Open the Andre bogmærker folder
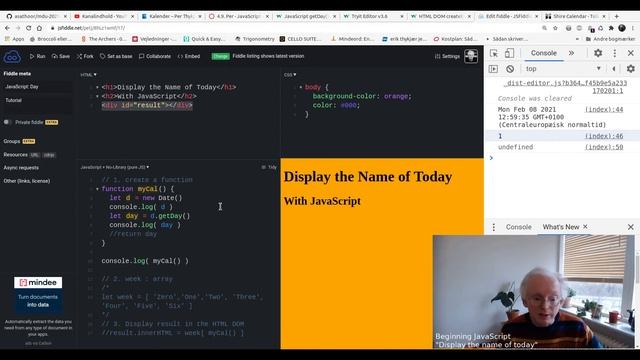 point(610,39)
